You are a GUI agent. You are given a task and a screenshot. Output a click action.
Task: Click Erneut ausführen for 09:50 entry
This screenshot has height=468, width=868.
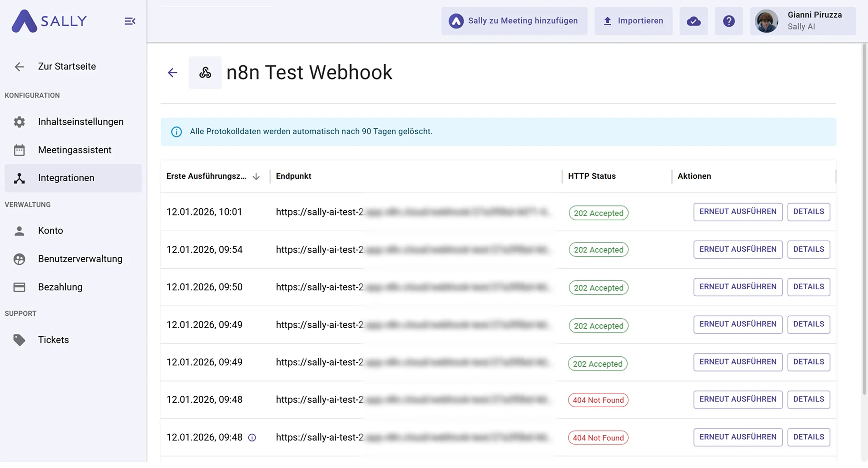point(738,287)
